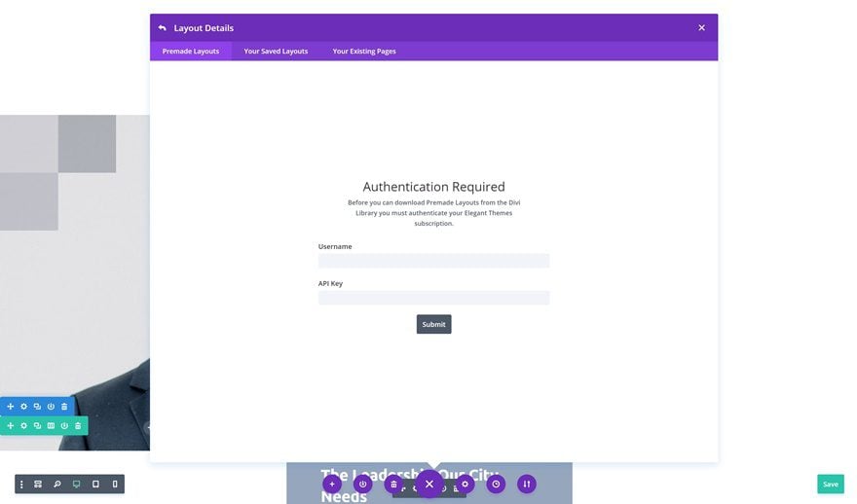This screenshot has width=857, height=504.
Task: Delete row with green toolbar trash icon
Action: coord(78,426)
